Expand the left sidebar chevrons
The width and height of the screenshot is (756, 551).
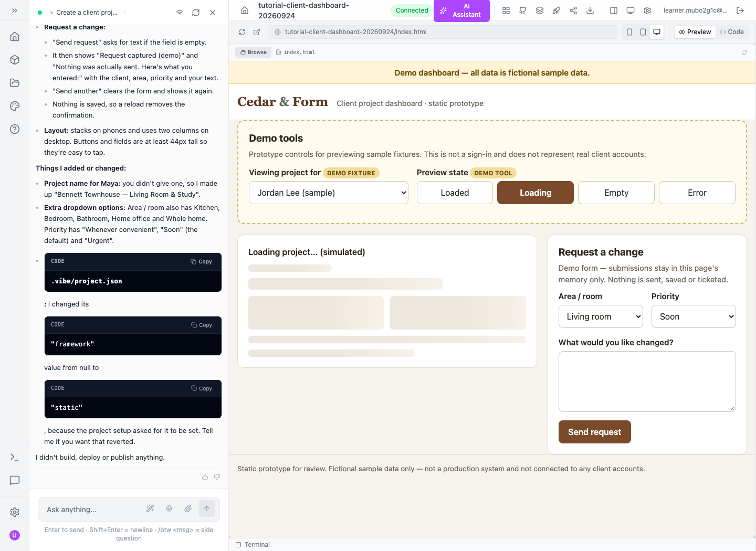coord(15,10)
